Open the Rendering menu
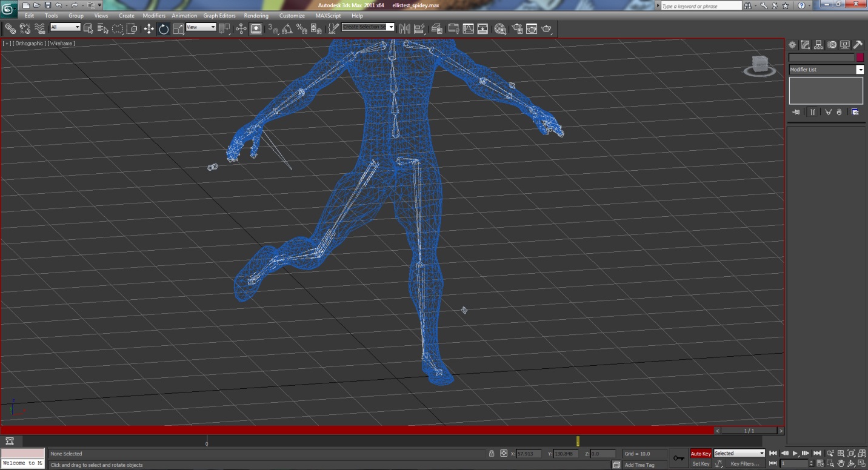This screenshot has height=470, width=868. (x=256, y=16)
